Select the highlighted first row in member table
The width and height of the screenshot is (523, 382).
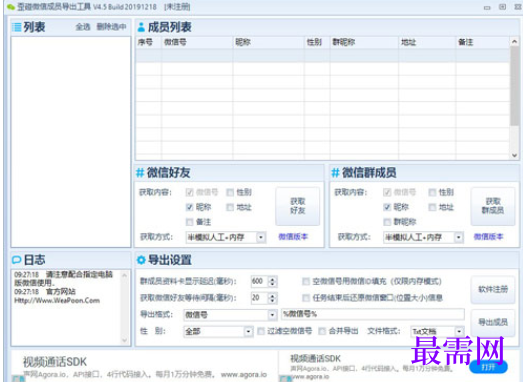point(323,55)
